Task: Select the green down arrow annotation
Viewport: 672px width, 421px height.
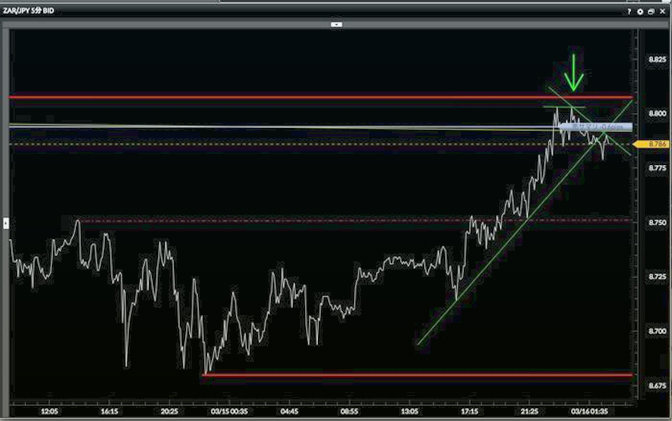Action: click(573, 72)
